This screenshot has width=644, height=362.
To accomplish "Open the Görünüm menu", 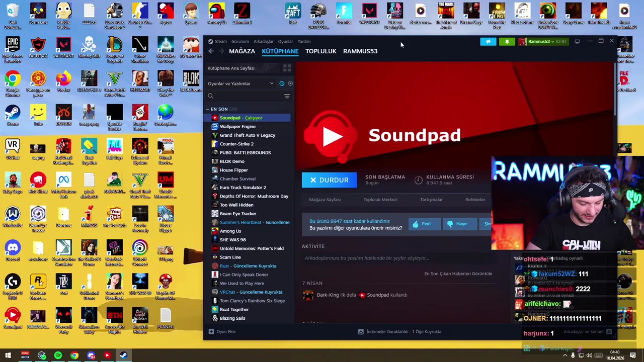I will tap(240, 42).
